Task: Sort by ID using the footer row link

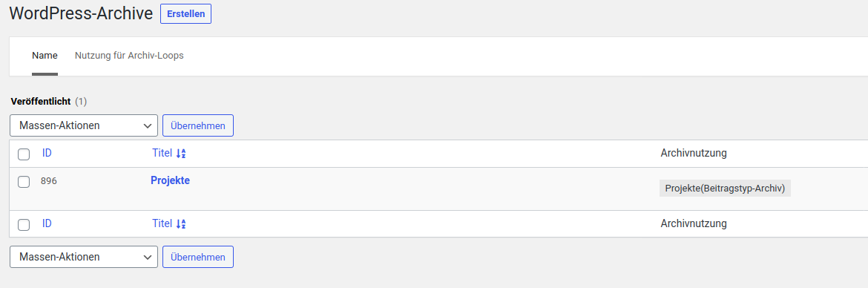Action: click(47, 223)
